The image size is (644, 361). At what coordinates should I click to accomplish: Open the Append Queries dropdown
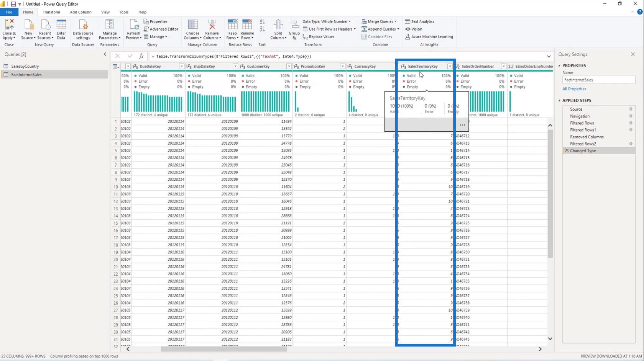380,29
